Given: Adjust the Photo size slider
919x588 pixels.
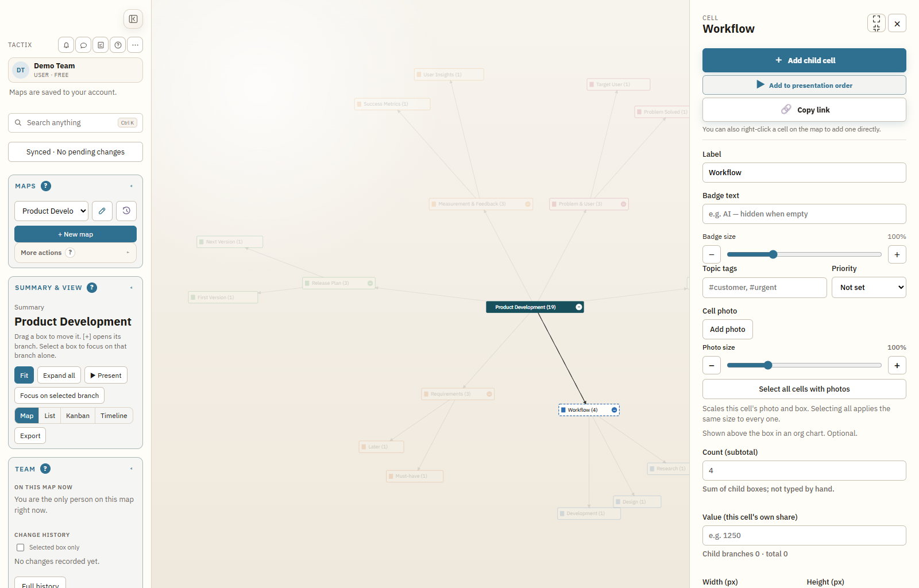Looking at the screenshot, I should pyautogui.click(x=804, y=365).
